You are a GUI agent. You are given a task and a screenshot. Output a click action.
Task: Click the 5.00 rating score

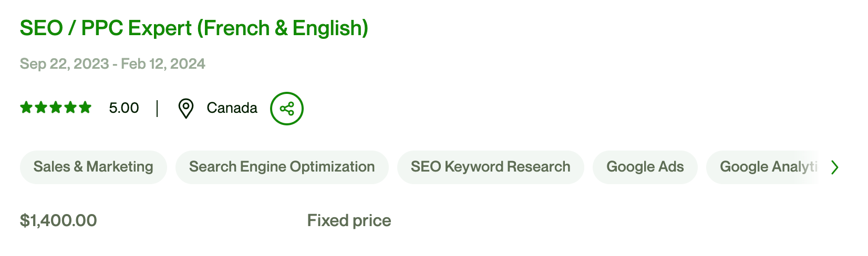tap(124, 108)
